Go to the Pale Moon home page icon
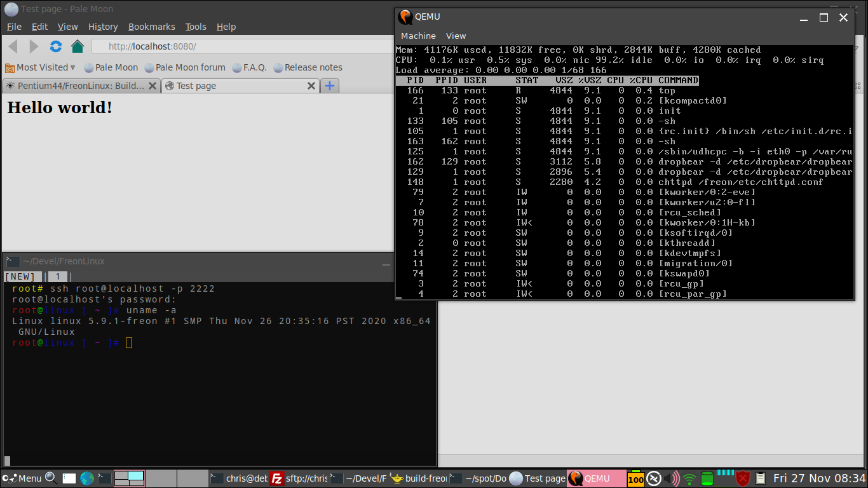The width and height of the screenshot is (868, 488). coord(78,46)
